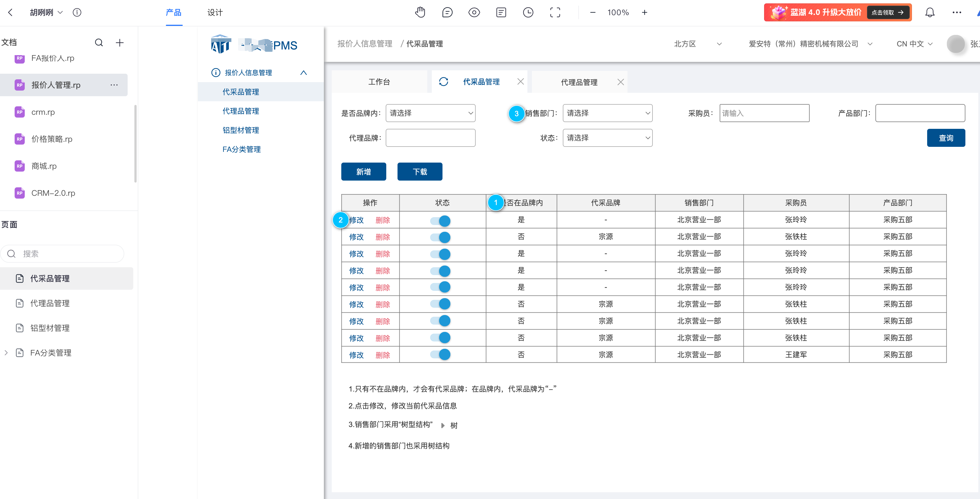Click the 商城.rp file icon

coord(19,166)
